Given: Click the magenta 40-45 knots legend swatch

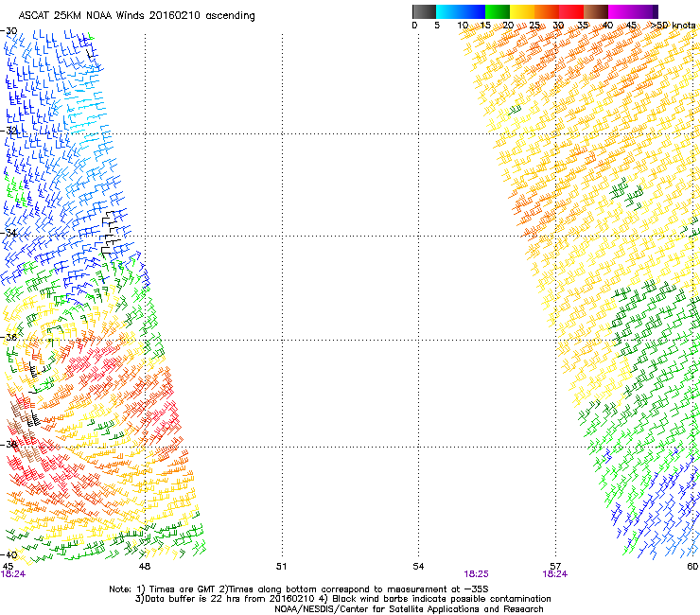Looking at the screenshot, I should tap(621, 11).
